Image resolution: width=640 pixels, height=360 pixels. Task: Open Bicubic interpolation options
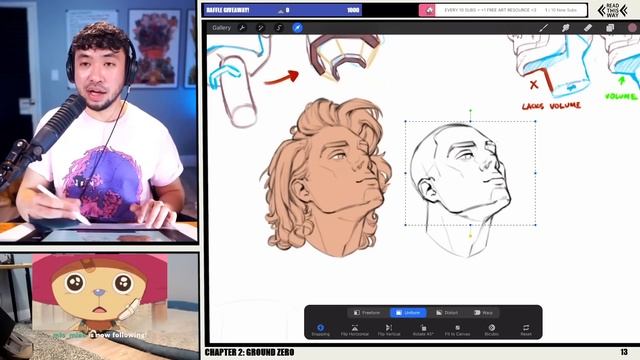tap(491, 330)
